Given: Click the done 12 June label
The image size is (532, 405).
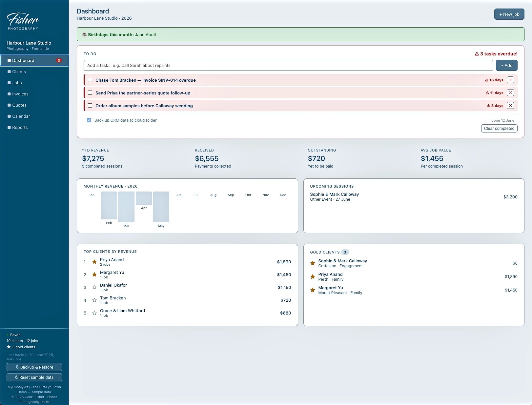Looking at the screenshot, I should 503,120.
